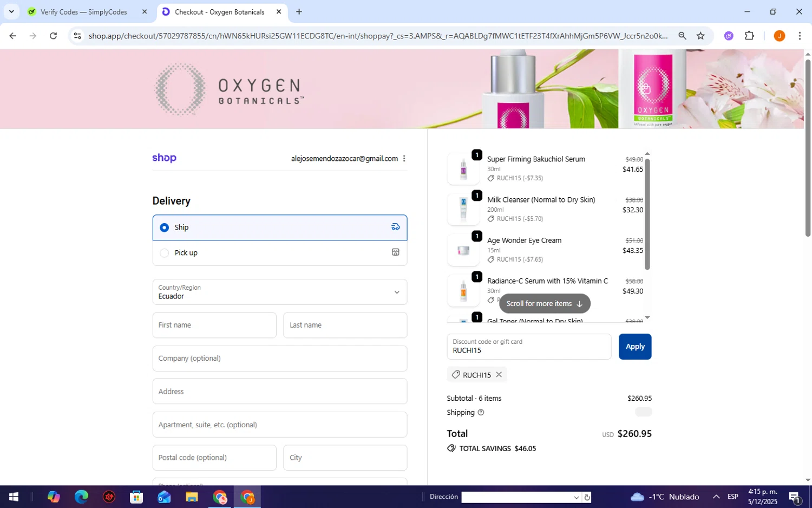Click the City field
The image size is (812, 508).
345,458
